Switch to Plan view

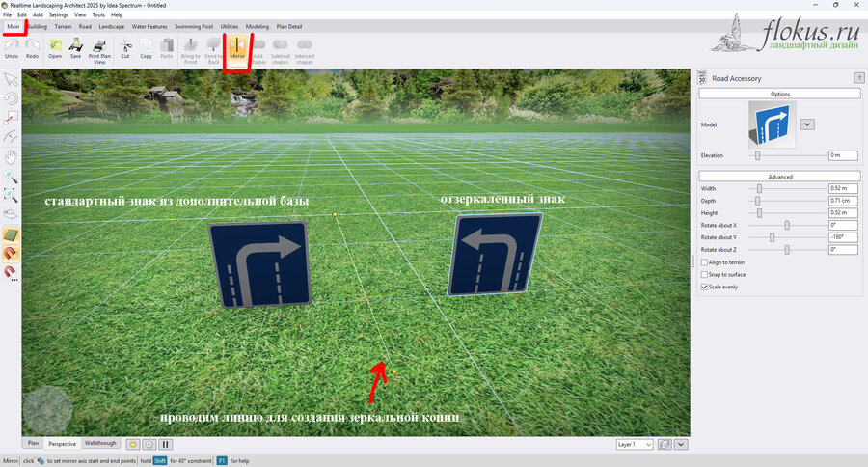pyautogui.click(x=33, y=443)
